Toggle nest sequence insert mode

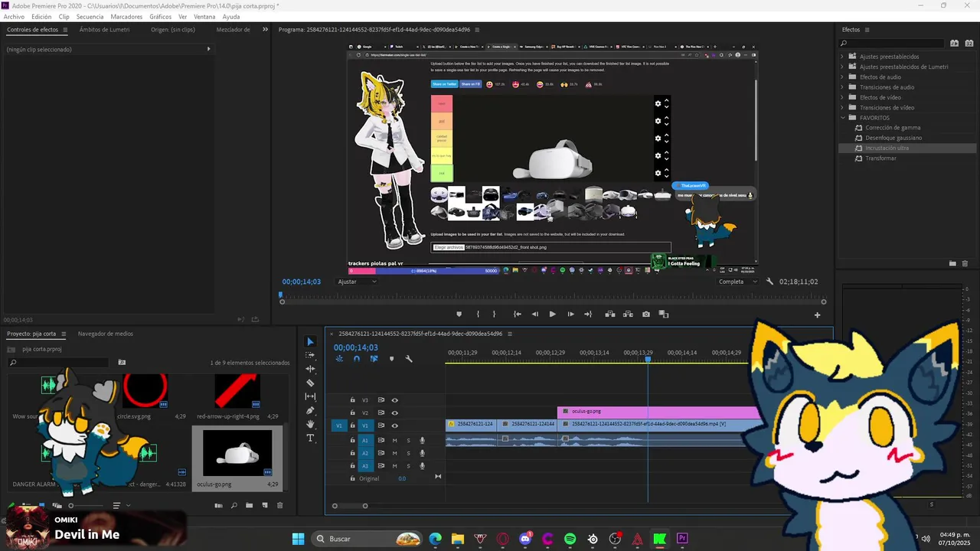pos(339,358)
